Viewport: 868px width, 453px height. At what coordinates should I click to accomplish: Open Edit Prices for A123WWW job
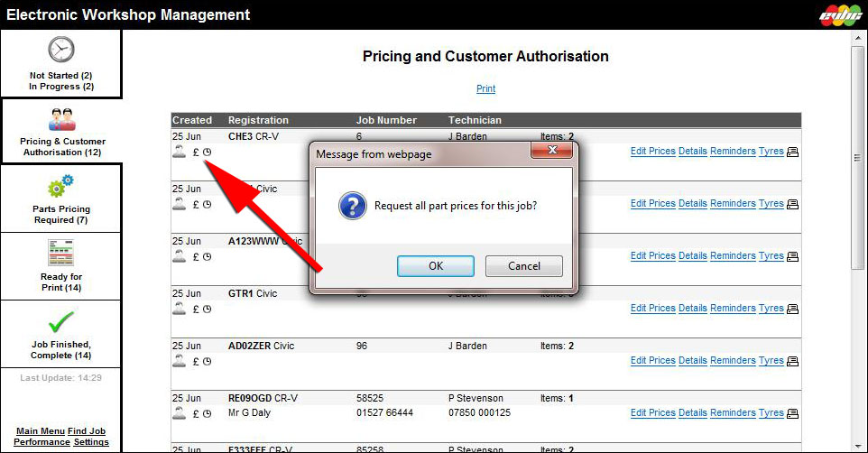653,256
